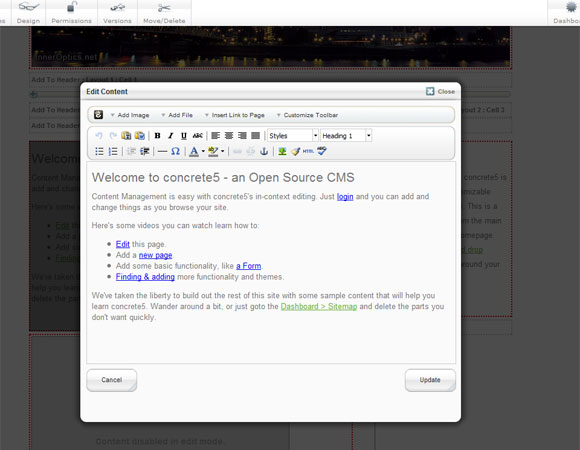Image resolution: width=580 pixels, height=450 pixels.
Task: Open Customize Toolbar option
Action: 307,115
